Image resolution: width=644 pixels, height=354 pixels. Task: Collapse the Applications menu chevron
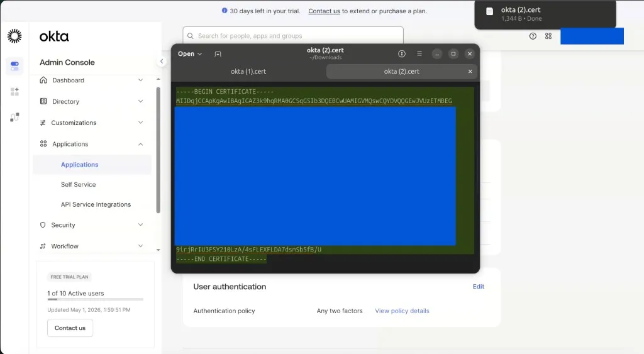coord(140,144)
